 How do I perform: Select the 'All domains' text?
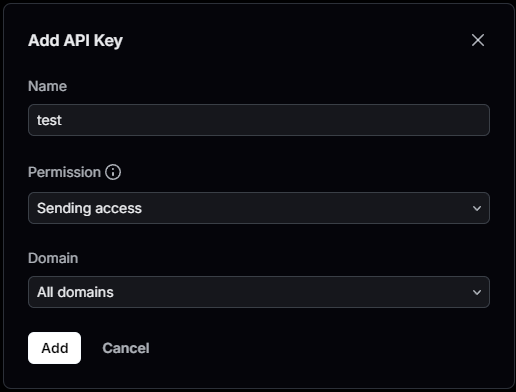pos(75,292)
